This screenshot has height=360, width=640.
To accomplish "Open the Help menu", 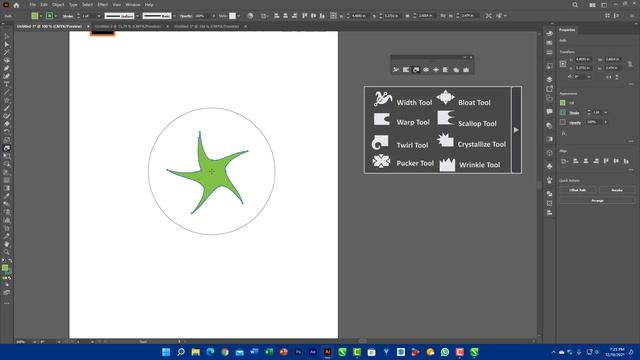I will (149, 5).
